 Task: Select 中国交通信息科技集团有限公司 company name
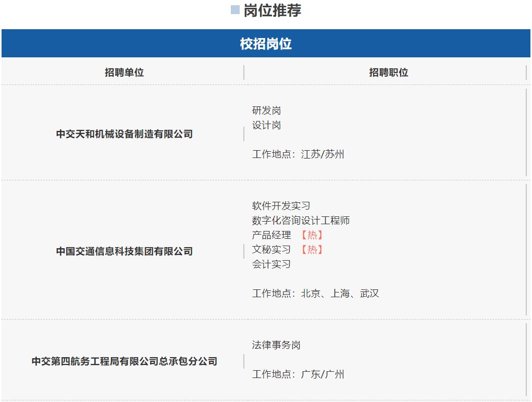[x=124, y=251]
